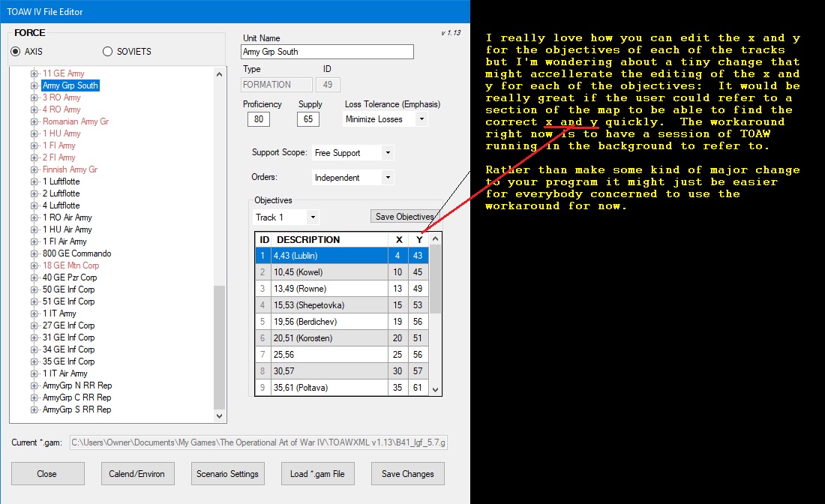This screenshot has height=504, width=825.
Task: Select objective row 4,43 (Lublin)
Action: coord(342,256)
